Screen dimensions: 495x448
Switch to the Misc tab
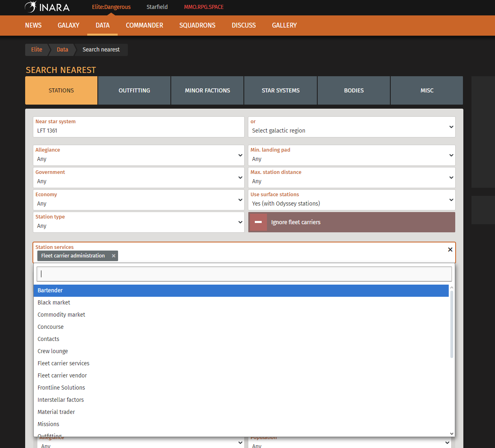(427, 90)
